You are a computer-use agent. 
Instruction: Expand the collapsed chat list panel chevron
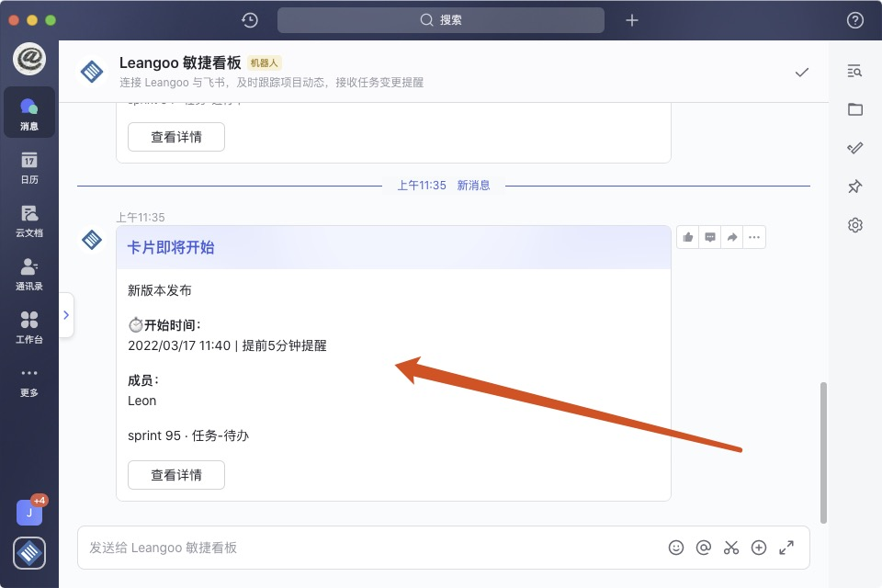pos(66,315)
